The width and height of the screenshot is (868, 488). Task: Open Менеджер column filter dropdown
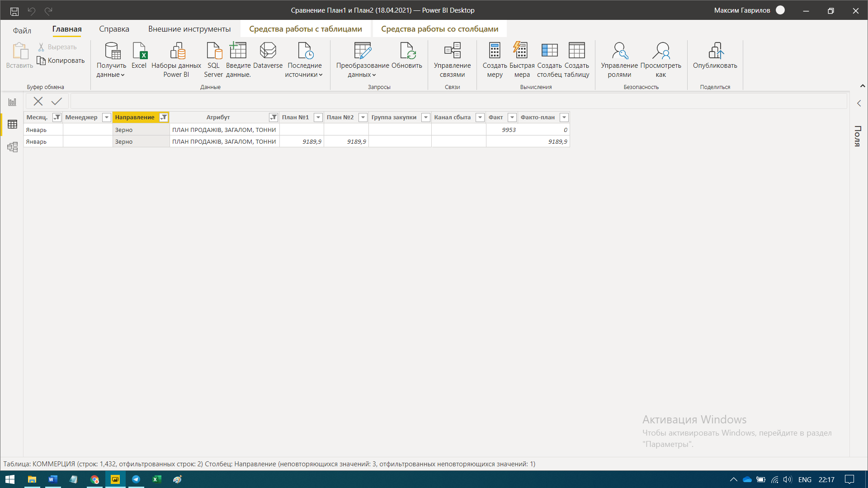(x=107, y=117)
